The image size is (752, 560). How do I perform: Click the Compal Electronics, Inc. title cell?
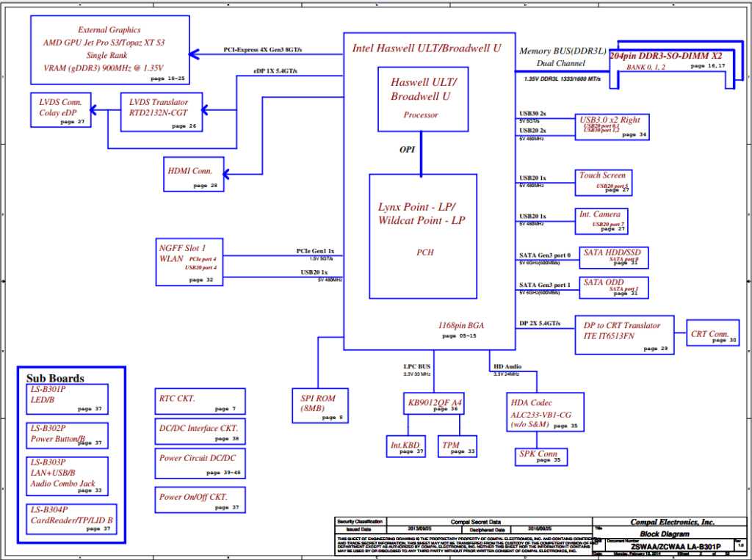click(670, 522)
